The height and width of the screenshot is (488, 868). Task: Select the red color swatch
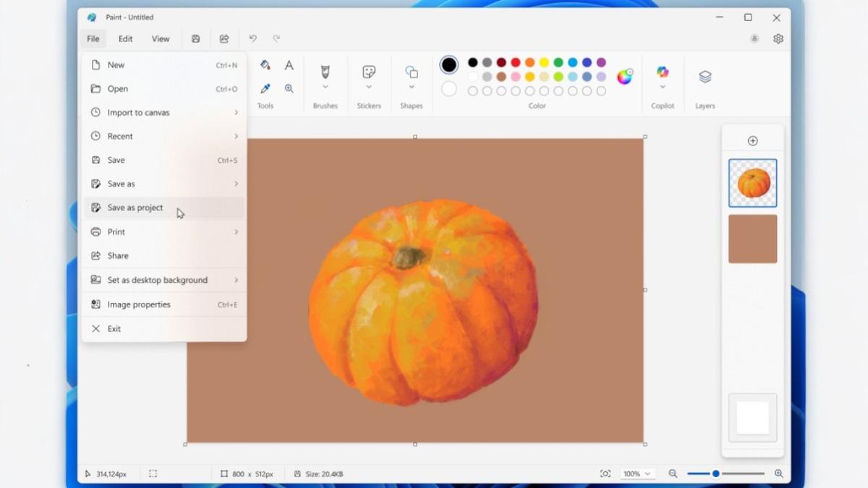tap(516, 63)
